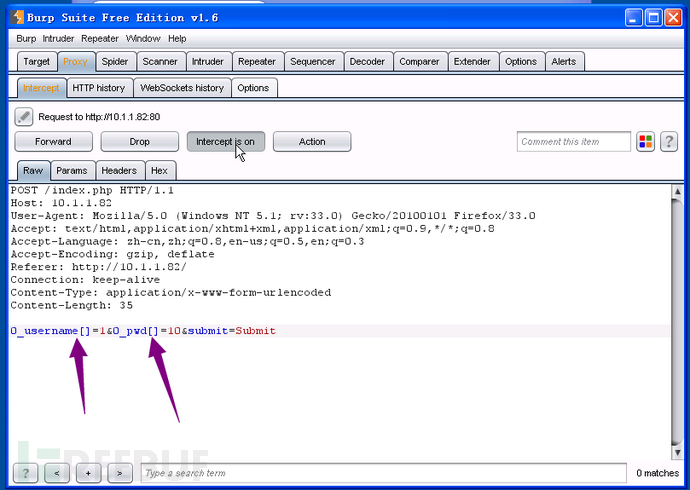Drop the intercepted request
This screenshot has width=690, height=490.
[x=139, y=142]
